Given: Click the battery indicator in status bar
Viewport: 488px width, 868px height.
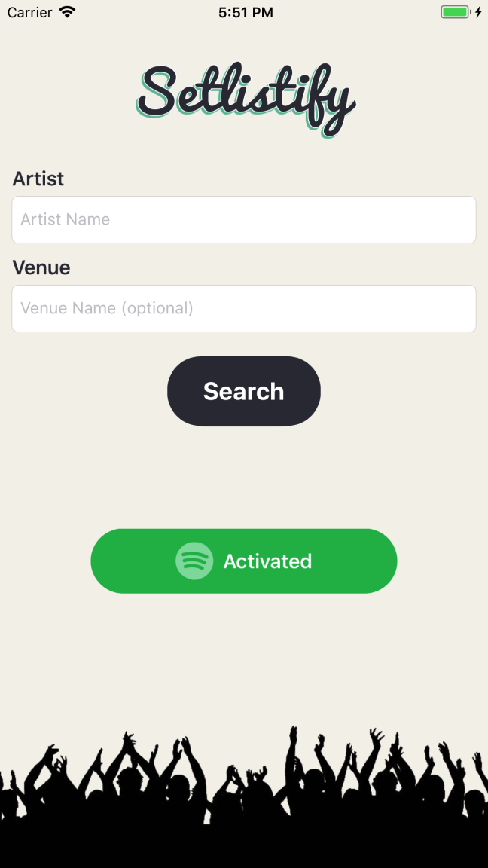Looking at the screenshot, I should (456, 11).
